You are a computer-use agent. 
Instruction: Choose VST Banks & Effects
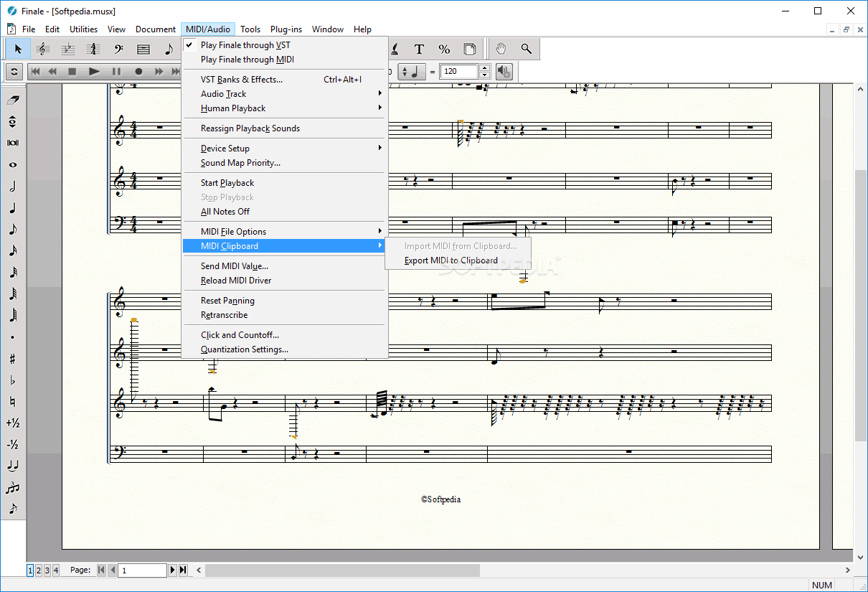[285, 80]
